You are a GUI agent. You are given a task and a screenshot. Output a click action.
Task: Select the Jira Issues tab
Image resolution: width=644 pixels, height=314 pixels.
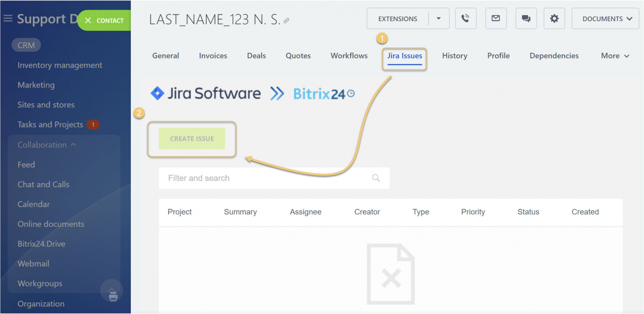pyautogui.click(x=405, y=56)
